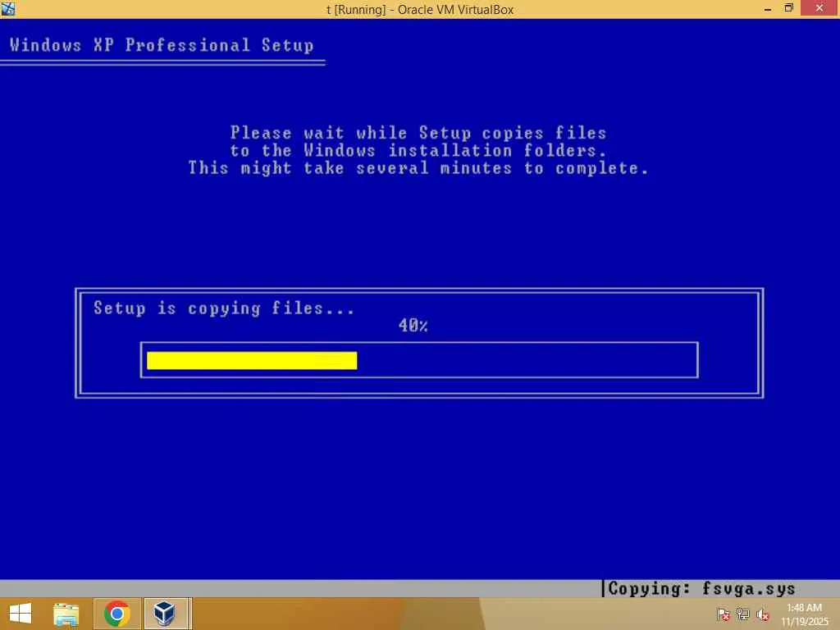Click the yellow setup progress bar

(x=252, y=361)
